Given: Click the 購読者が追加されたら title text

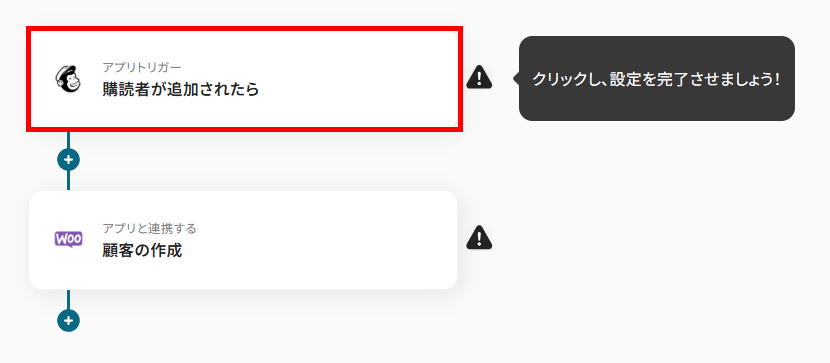Looking at the screenshot, I should click(x=181, y=89).
